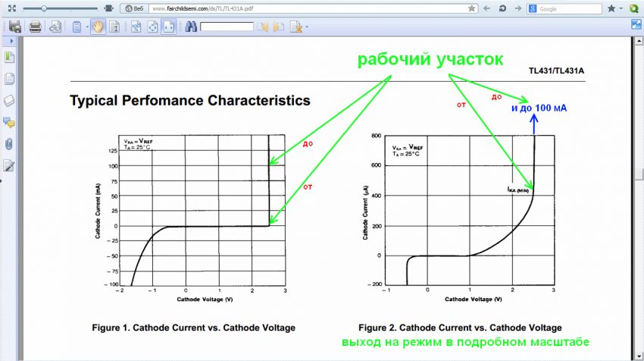
Task: Click the vertical scrollbar thumb
Action: (x=639, y=174)
